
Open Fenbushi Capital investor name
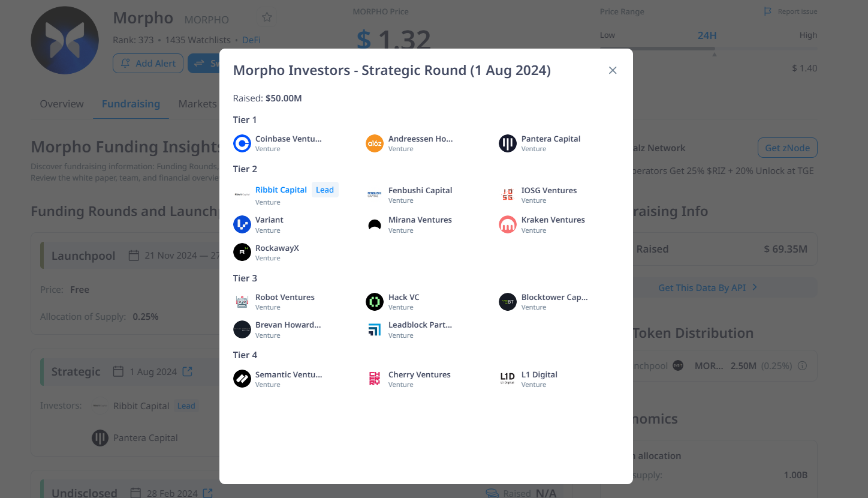(420, 190)
